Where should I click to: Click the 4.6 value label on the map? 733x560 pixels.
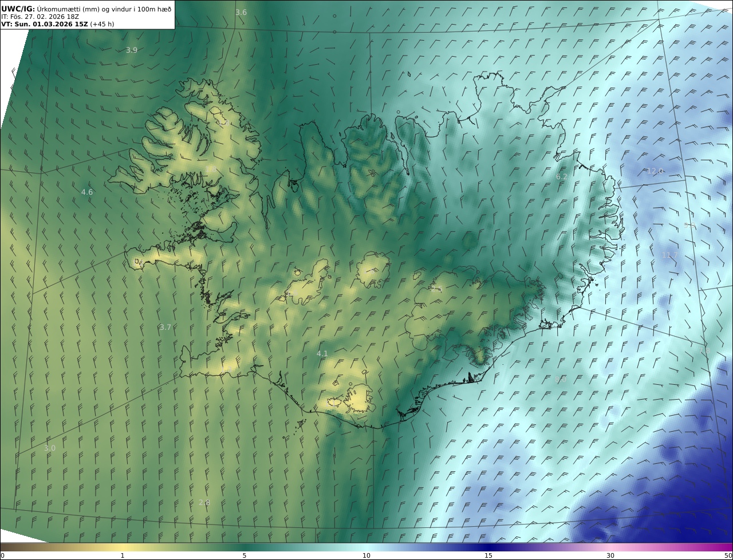(87, 192)
